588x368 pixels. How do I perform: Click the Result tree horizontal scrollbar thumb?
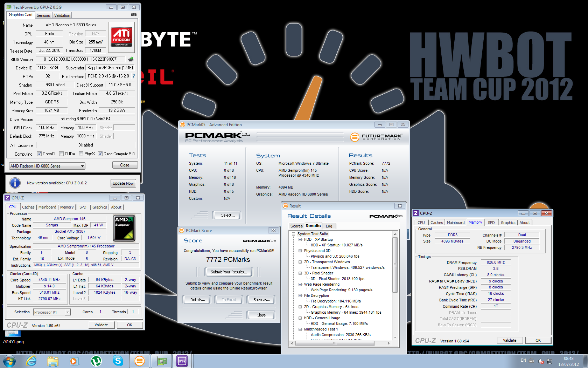tap(335, 343)
